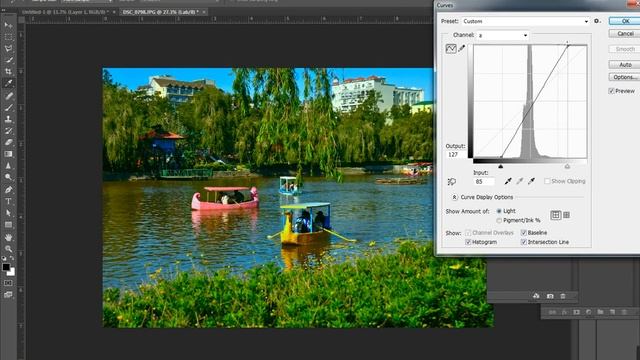Toggle Quick Mask mode
The width and height of the screenshot is (640, 360).
point(8,283)
